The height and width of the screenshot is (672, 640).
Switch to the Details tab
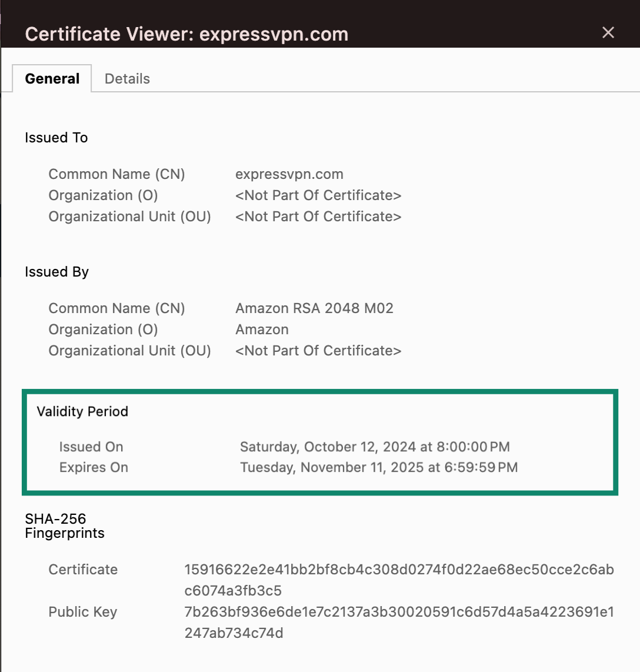[x=127, y=78]
